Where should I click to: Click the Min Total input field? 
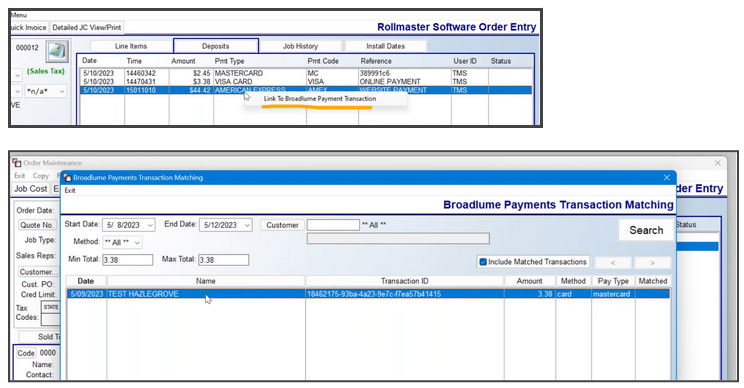coord(128,260)
